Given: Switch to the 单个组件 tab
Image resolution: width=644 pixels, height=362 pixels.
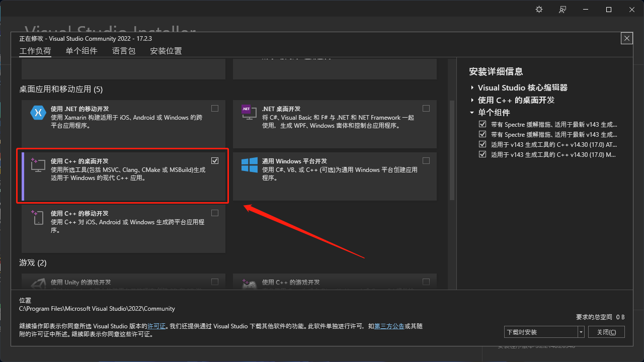Looking at the screenshot, I should 82,51.
